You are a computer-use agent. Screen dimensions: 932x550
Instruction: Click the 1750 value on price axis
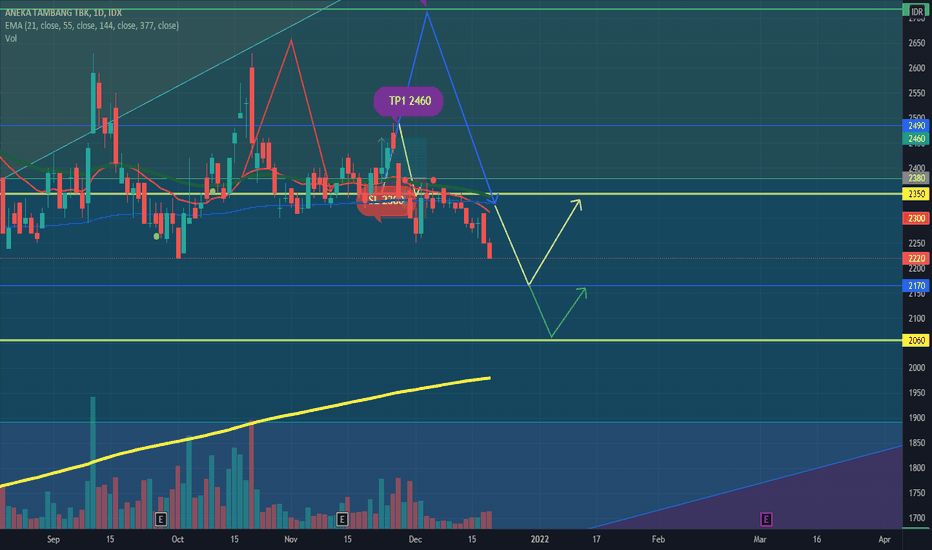917,493
